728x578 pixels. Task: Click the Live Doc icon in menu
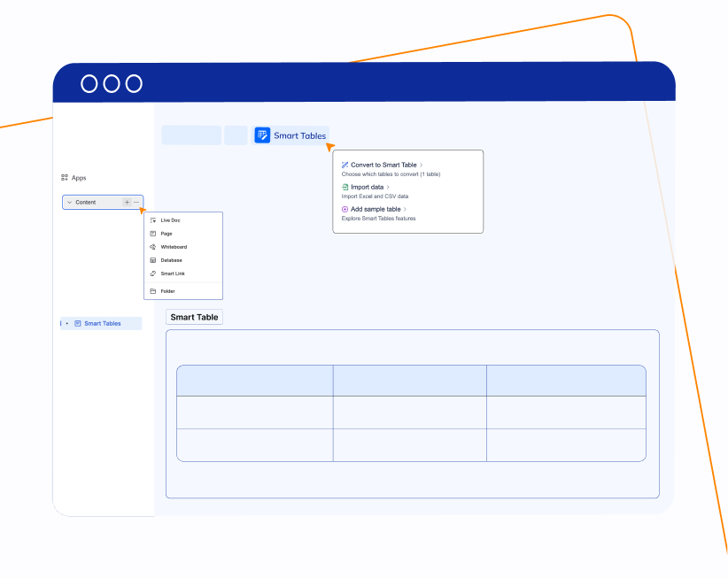[153, 220]
